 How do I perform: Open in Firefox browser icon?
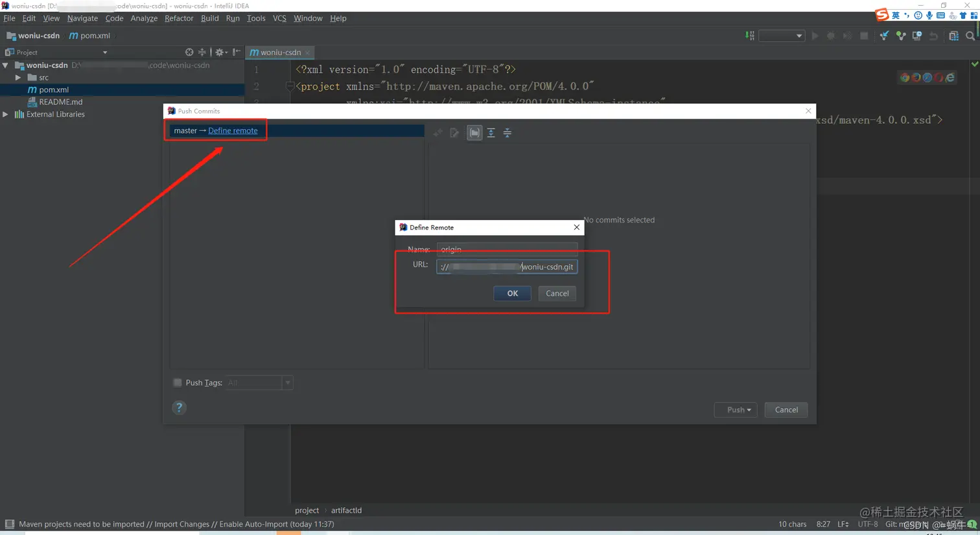coord(916,77)
